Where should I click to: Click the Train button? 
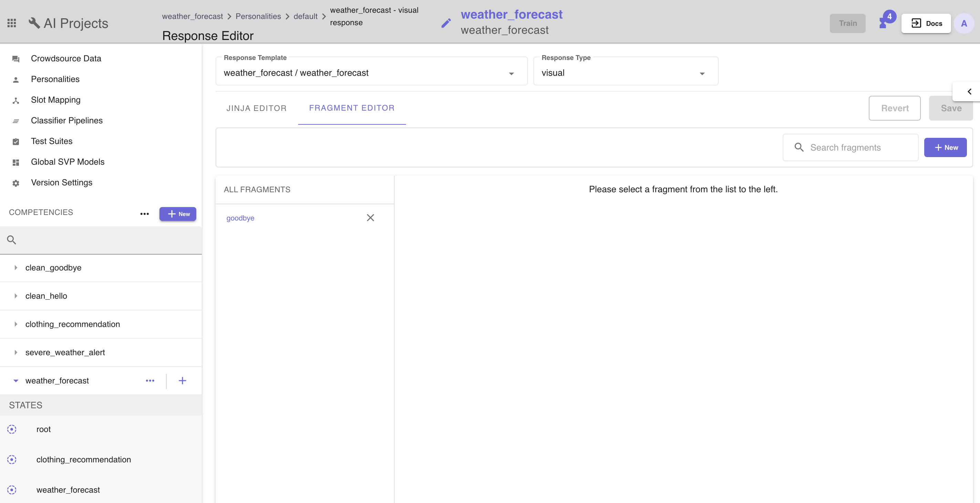[847, 23]
